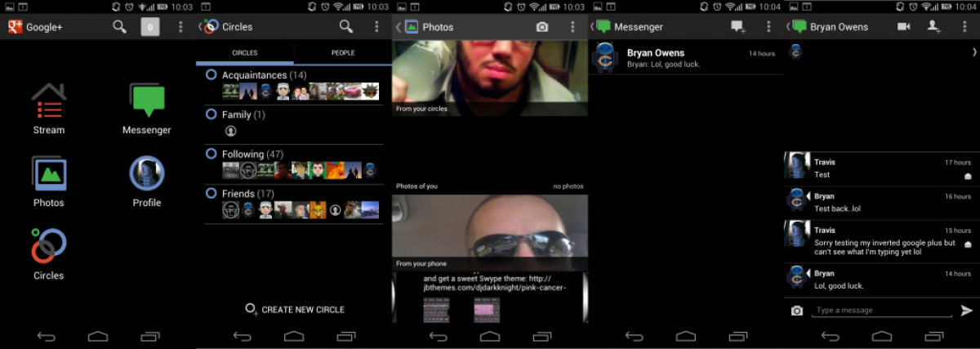Viewport: 980px width, 349px height.
Task: Tap the new conversation icon in Messenger header
Action: click(738, 27)
